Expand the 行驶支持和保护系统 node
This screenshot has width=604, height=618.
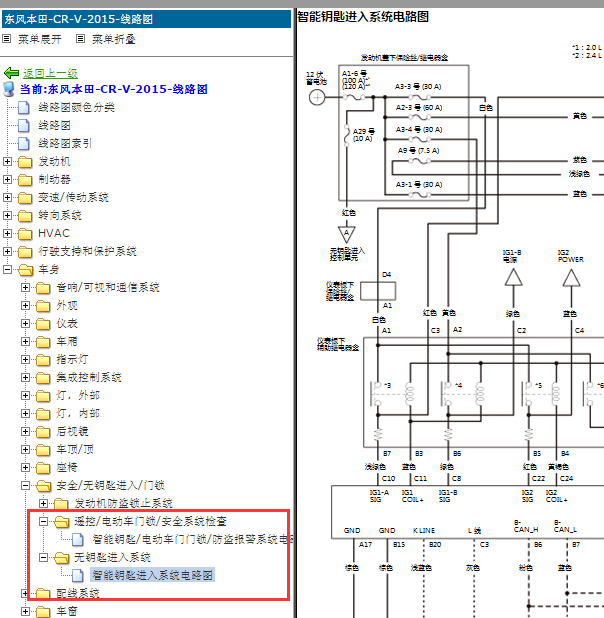click(7, 251)
